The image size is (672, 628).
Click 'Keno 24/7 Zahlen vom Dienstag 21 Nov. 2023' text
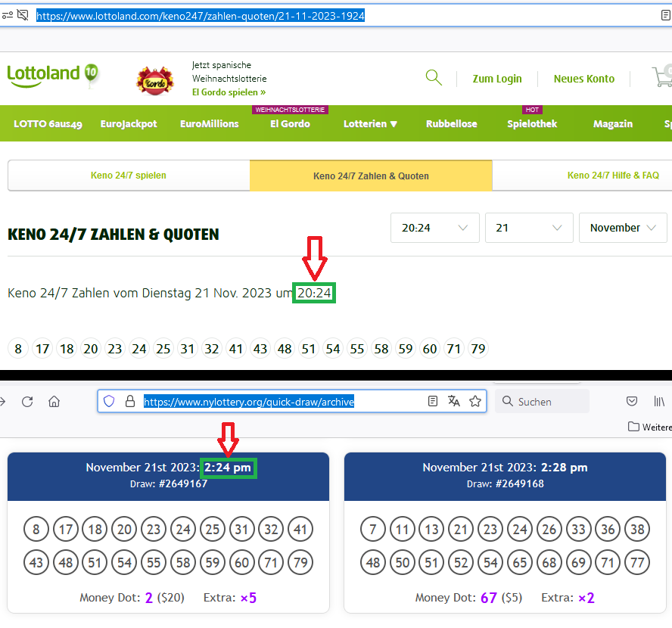click(140, 293)
